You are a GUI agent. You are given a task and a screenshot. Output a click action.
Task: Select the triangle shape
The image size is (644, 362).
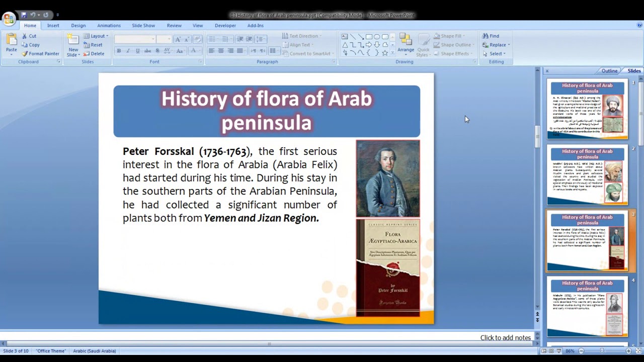[x=345, y=45]
